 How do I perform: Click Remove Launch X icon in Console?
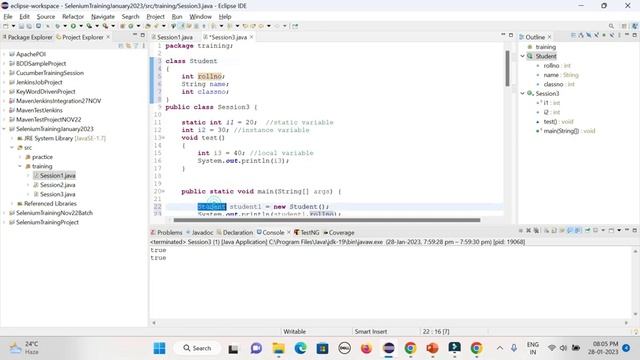pos(529,231)
